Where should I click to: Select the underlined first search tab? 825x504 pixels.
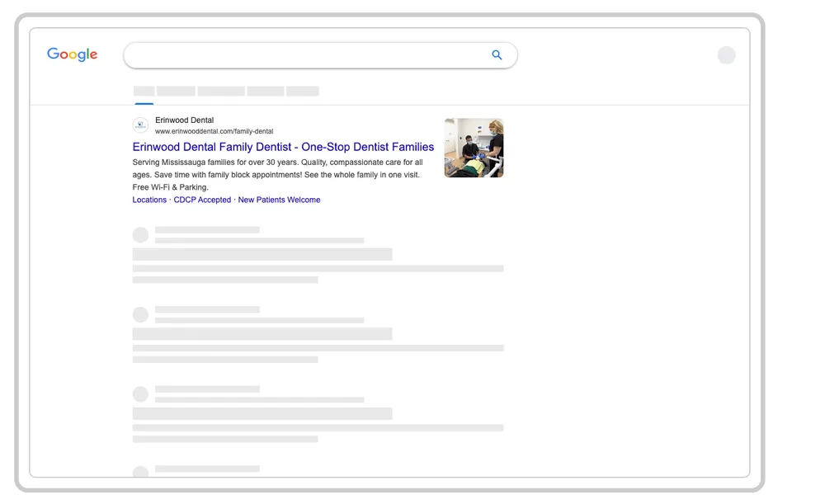coord(144,92)
